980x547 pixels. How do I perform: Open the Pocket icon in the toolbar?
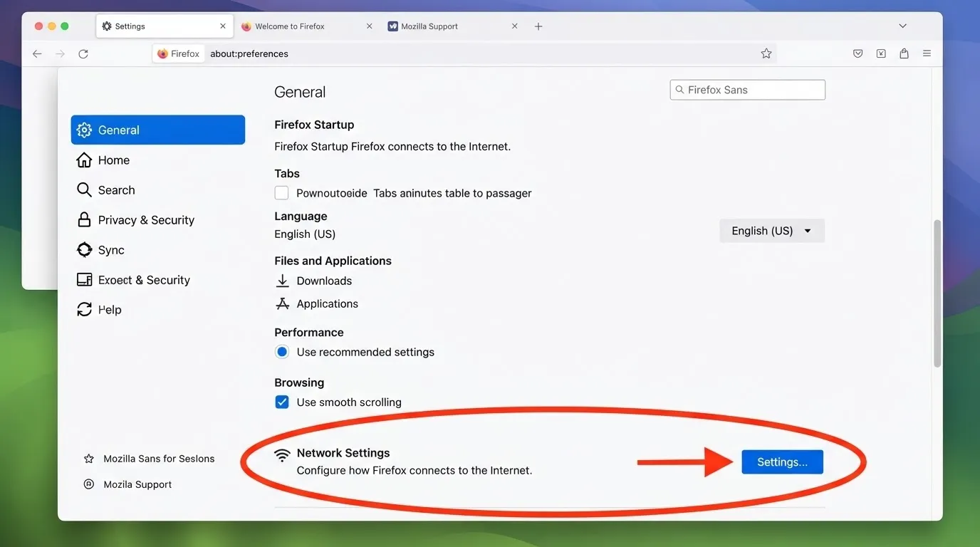[x=858, y=53]
